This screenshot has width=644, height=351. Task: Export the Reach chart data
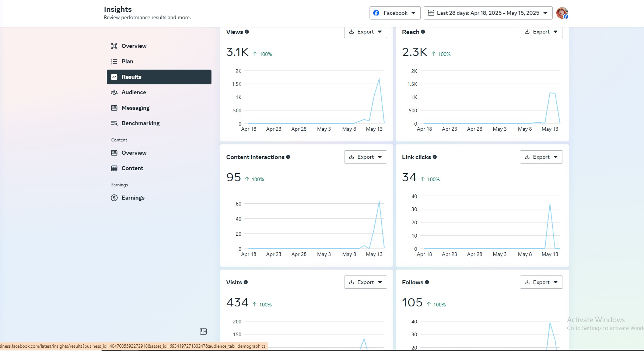tap(541, 32)
